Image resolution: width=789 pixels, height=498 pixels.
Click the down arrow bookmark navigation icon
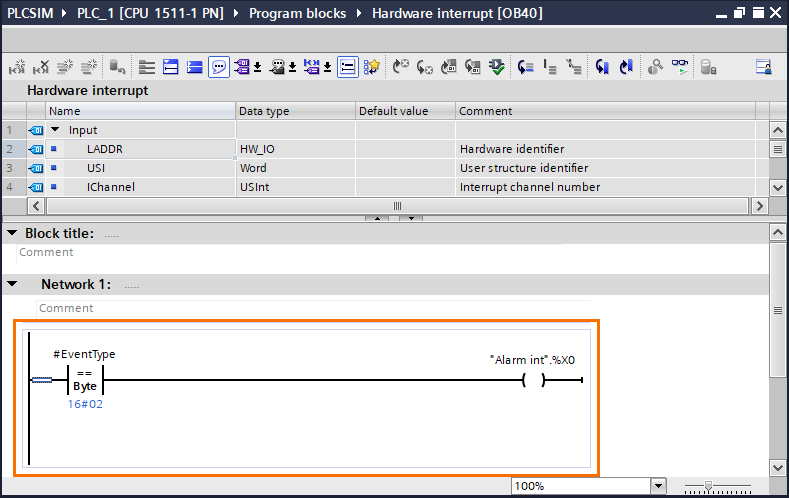(x=602, y=67)
